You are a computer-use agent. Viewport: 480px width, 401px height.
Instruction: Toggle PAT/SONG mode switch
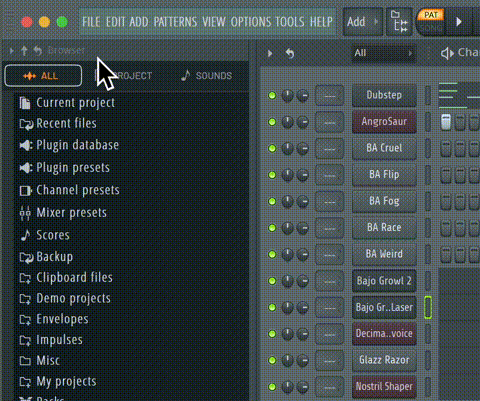tap(431, 21)
